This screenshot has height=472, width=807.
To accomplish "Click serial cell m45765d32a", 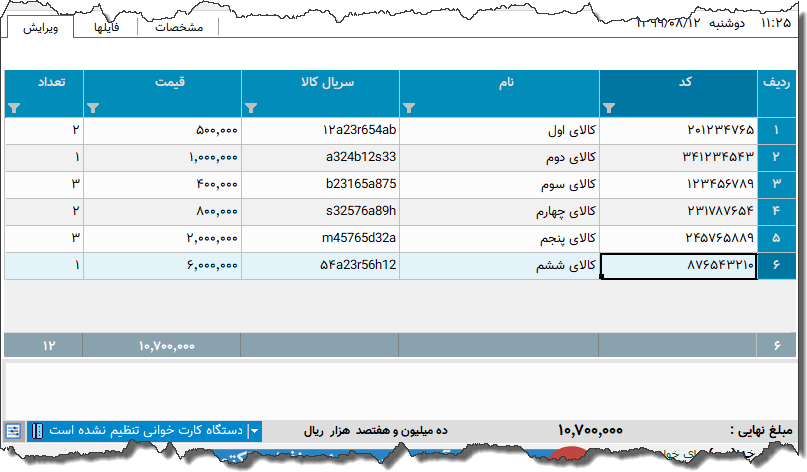I will coord(320,238).
